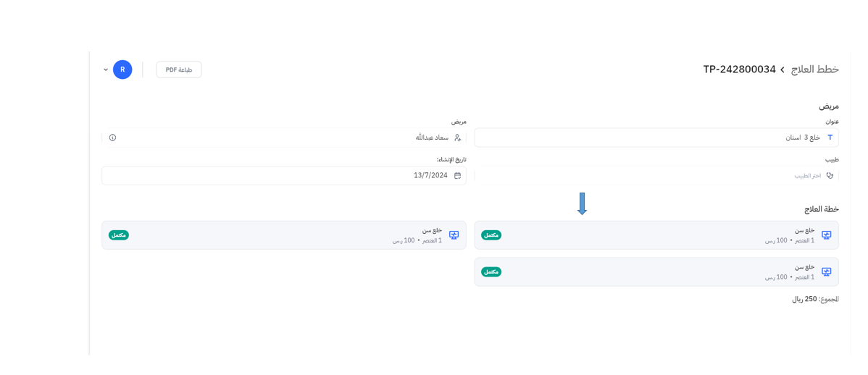Click the info icon in patient field
868x375 pixels.
pyautogui.click(x=112, y=138)
